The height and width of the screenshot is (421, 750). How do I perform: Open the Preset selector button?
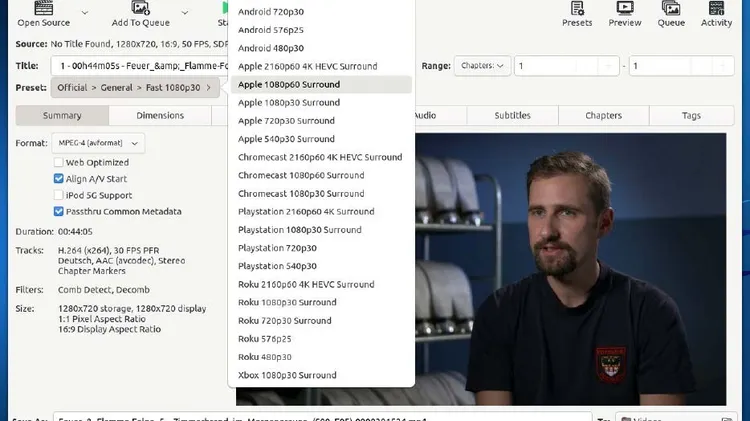[x=135, y=88]
